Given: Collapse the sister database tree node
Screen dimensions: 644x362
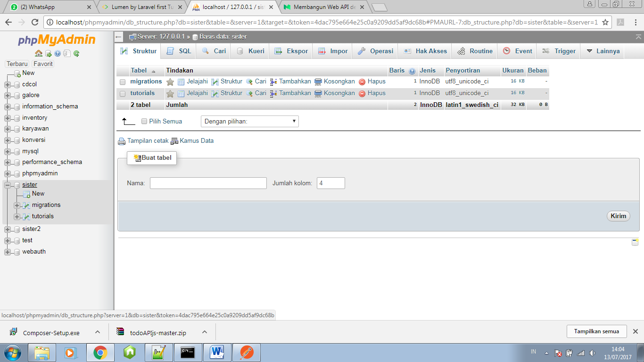Looking at the screenshot, I should pos(7,184).
